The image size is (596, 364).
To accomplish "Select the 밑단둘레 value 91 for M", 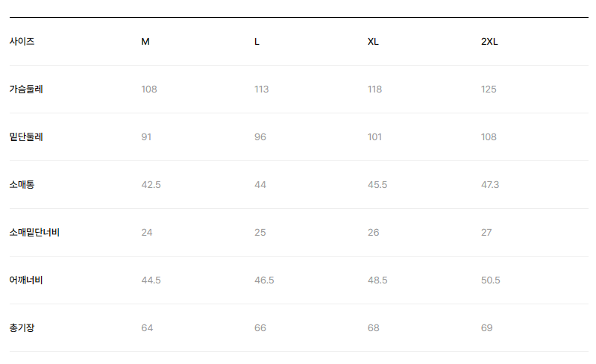I will (x=146, y=137).
